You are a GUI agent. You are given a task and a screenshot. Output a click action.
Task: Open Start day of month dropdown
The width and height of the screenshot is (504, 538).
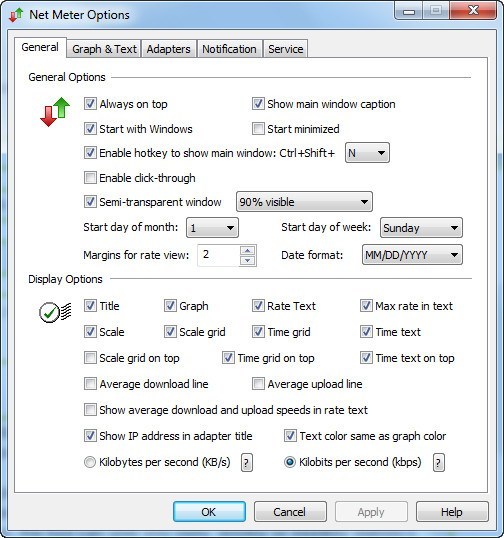[x=212, y=228]
